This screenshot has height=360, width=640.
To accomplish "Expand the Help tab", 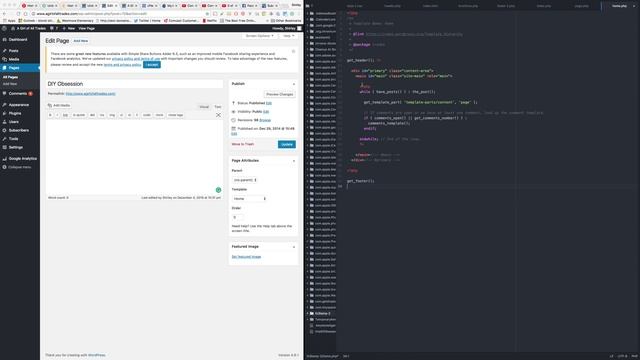I will pyautogui.click(x=289, y=36).
